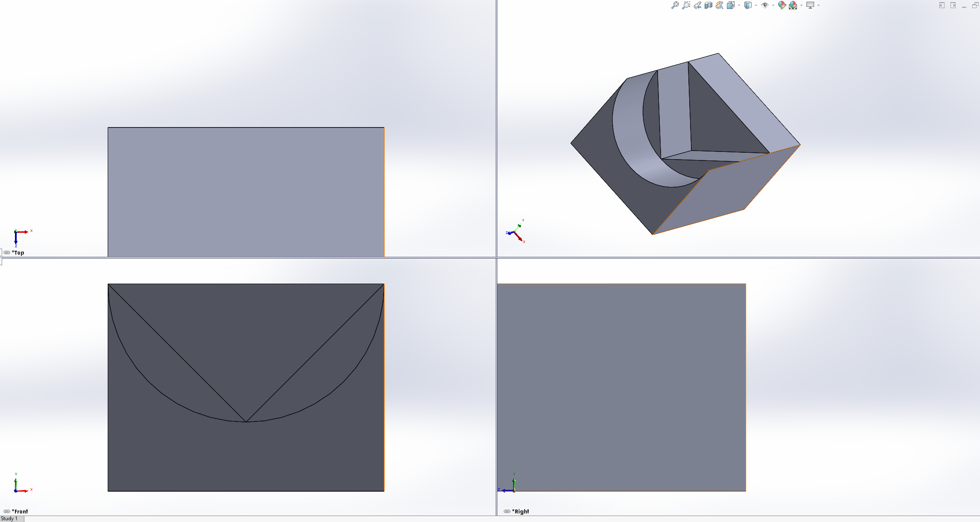Activate the Previous View icon
This screenshot has width=980, height=522.
click(x=697, y=5)
